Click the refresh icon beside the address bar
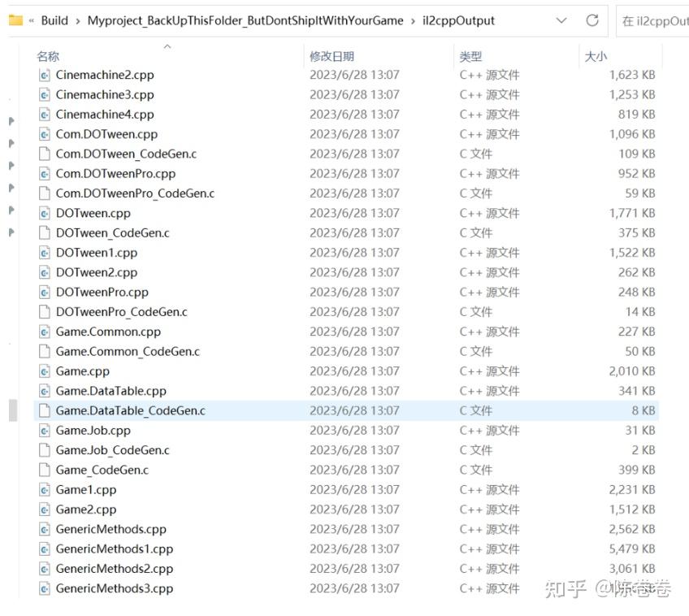The width and height of the screenshot is (689, 616). point(591,20)
